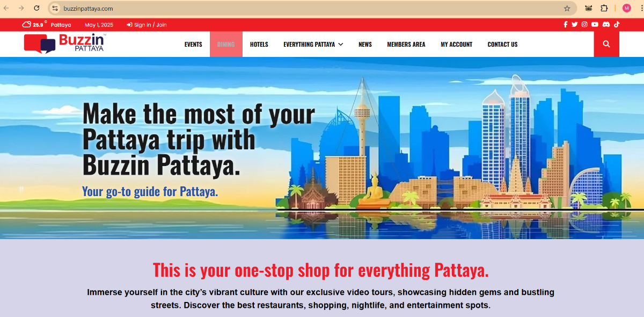The width and height of the screenshot is (644, 317).
Task: Click the Pattaya weather location text
Action: pyautogui.click(x=61, y=25)
